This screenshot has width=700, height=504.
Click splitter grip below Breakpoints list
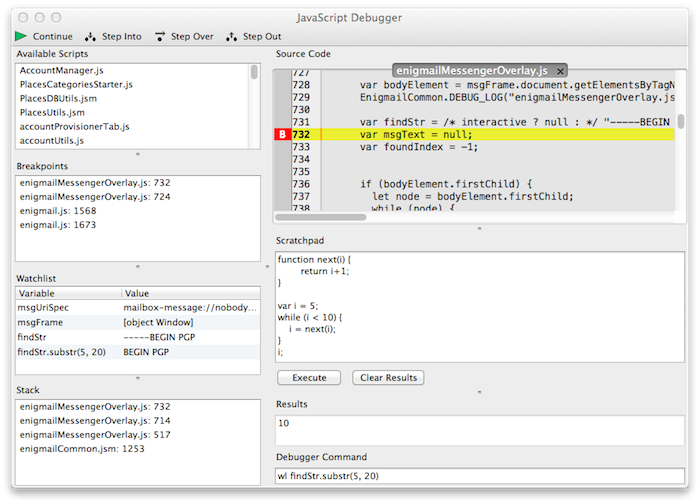(138, 267)
